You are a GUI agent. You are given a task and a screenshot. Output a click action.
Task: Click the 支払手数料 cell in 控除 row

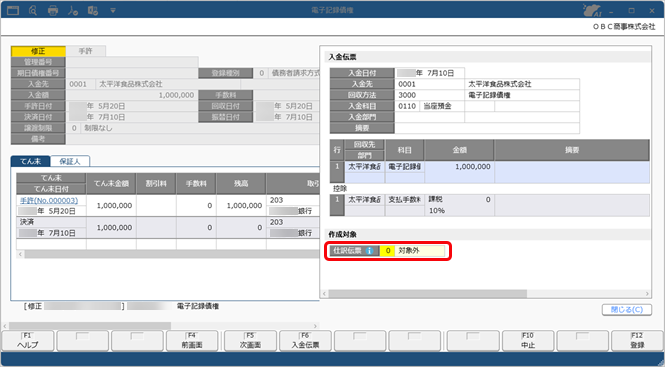(404, 199)
